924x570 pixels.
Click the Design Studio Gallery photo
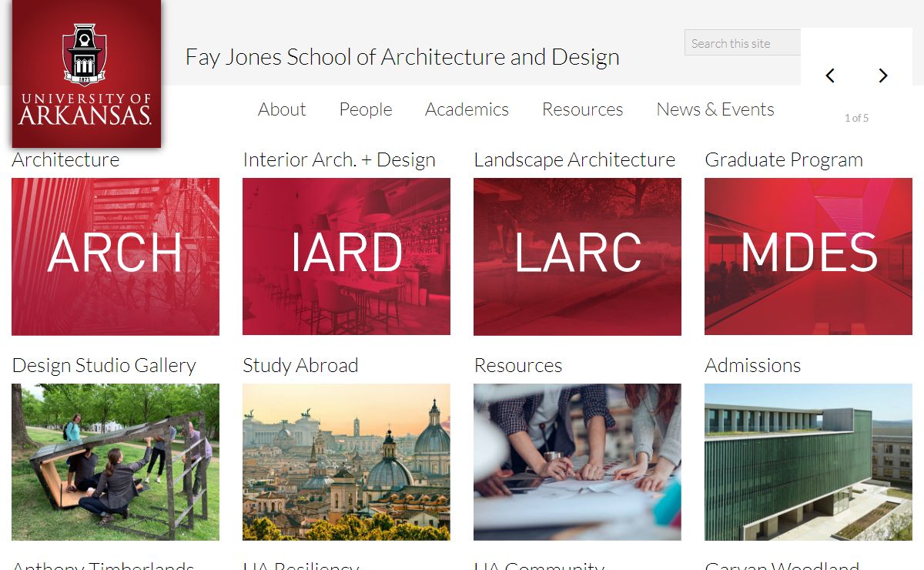(115, 462)
